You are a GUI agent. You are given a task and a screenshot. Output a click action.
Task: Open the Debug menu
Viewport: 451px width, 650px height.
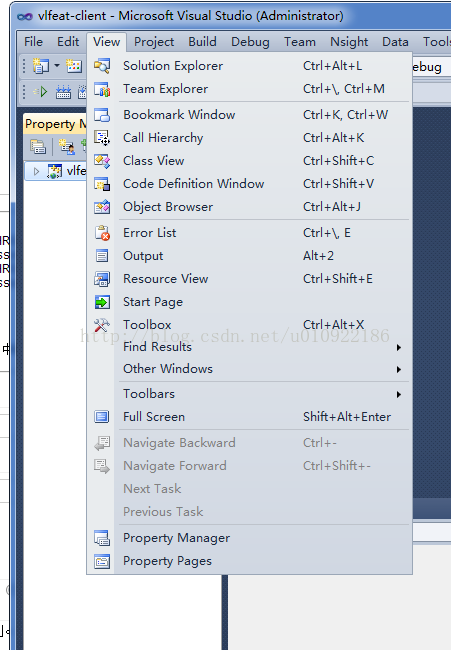tap(250, 42)
